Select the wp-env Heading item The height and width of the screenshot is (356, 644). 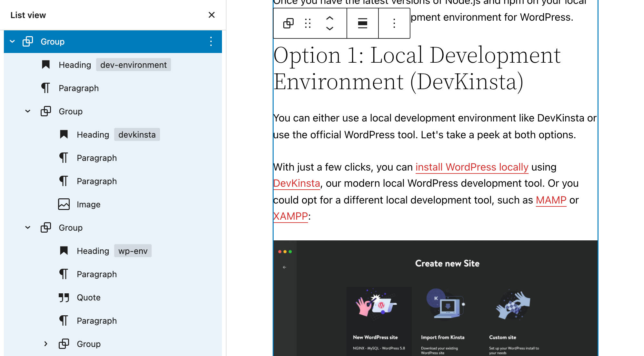(93, 251)
